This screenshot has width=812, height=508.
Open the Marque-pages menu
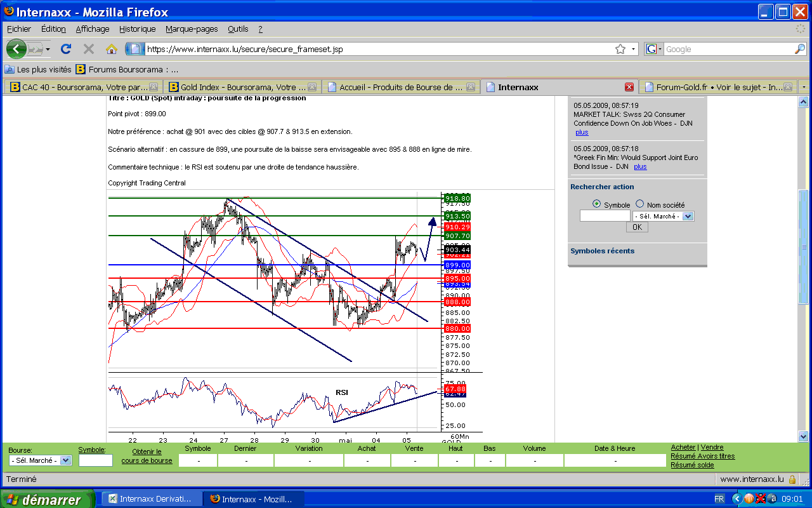(192, 29)
